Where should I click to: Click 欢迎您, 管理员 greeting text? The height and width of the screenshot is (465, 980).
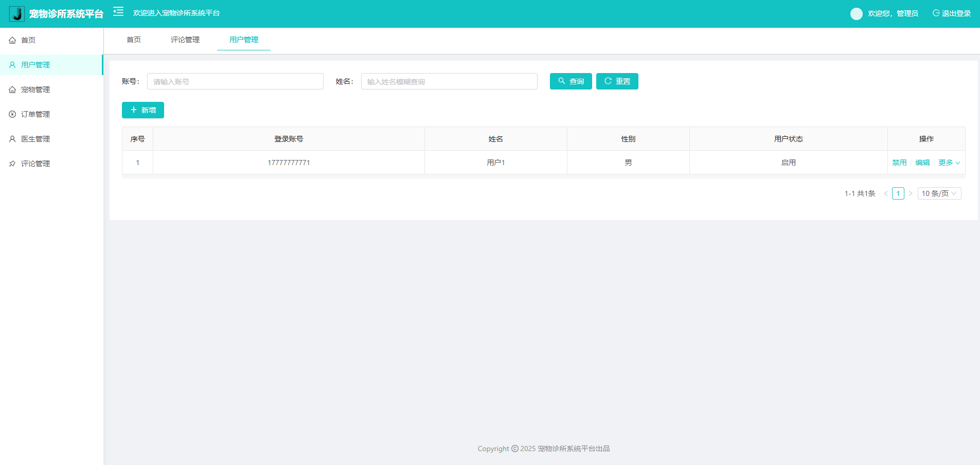coord(893,13)
